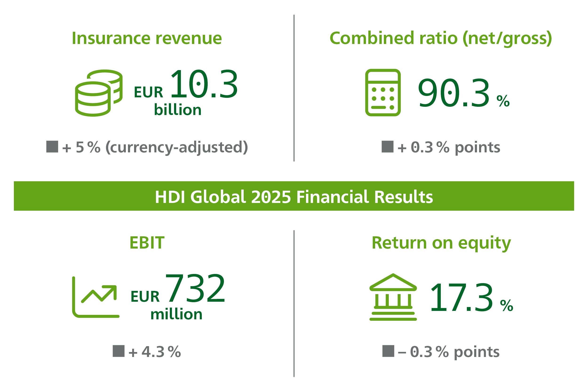
Task: Click the 10.3 billion figure
Action: (x=204, y=84)
